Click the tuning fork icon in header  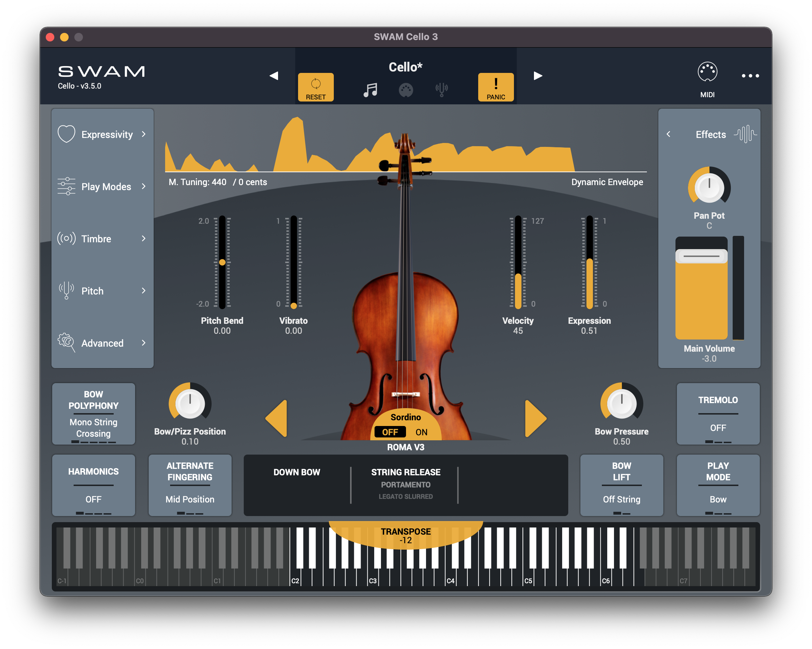point(441,90)
